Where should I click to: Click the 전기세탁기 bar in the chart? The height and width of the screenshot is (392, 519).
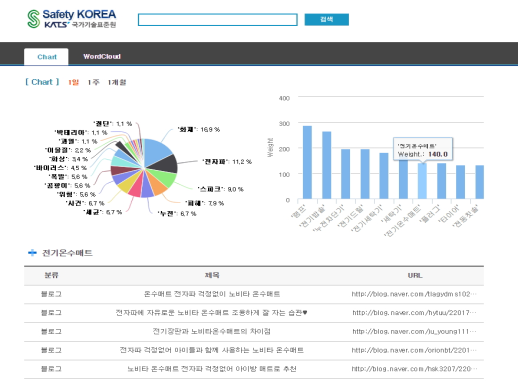click(x=384, y=176)
